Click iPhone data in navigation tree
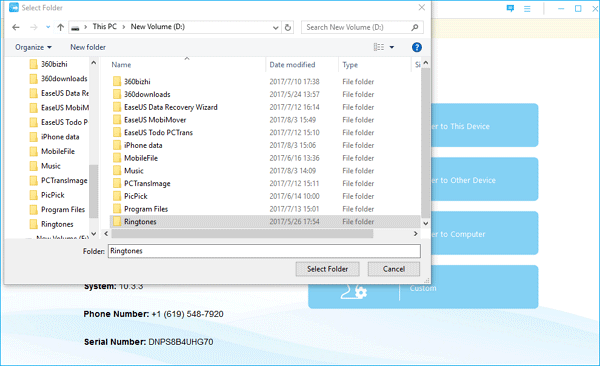The height and width of the screenshot is (366, 600). [x=60, y=137]
